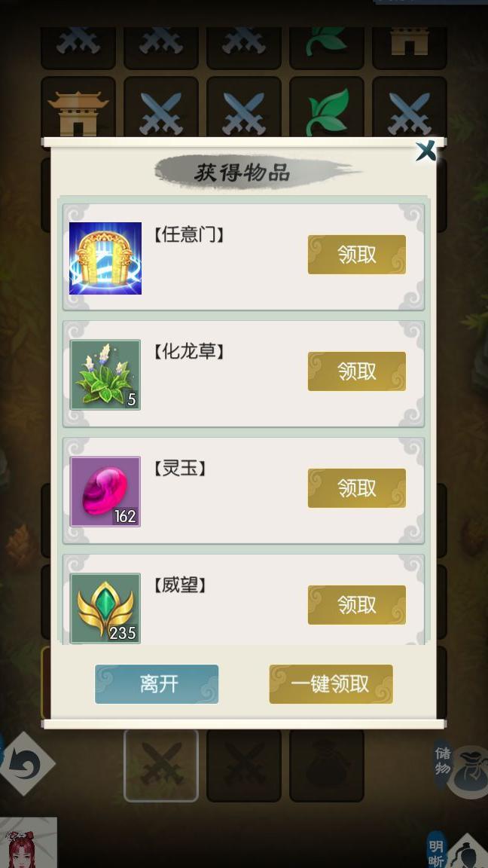Tap the 任意门 golden gate icon
Screen dimensions: 488x868
pos(105,258)
